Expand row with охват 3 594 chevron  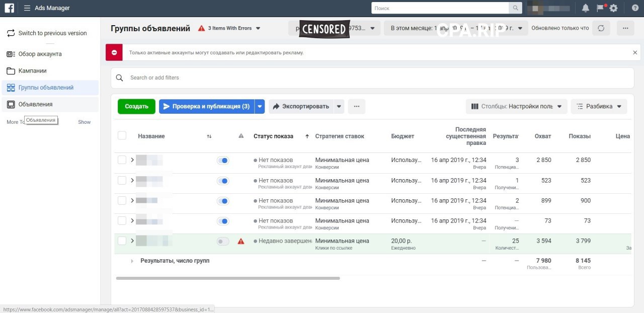132,241
